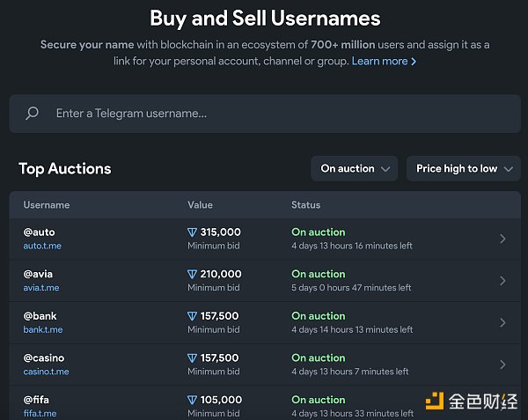Click the Value column header
Image resolution: width=528 pixels, height=420 pixels.
coord(200,205)
